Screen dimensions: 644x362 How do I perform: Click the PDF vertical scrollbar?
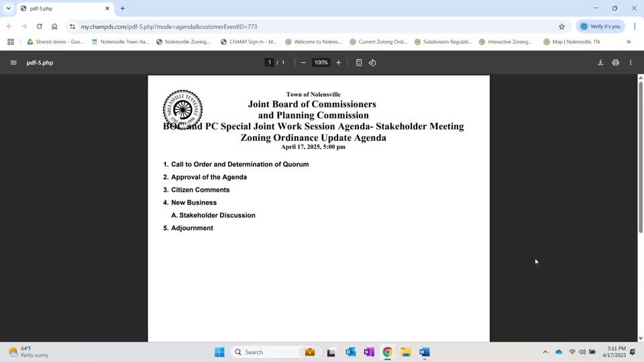[640, 158]
